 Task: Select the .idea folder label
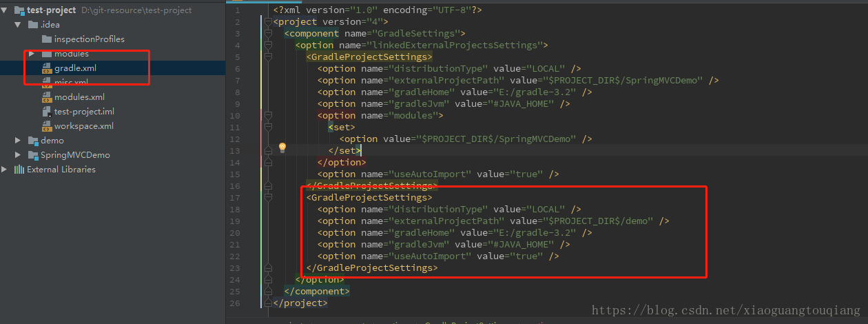click(50, 25)
